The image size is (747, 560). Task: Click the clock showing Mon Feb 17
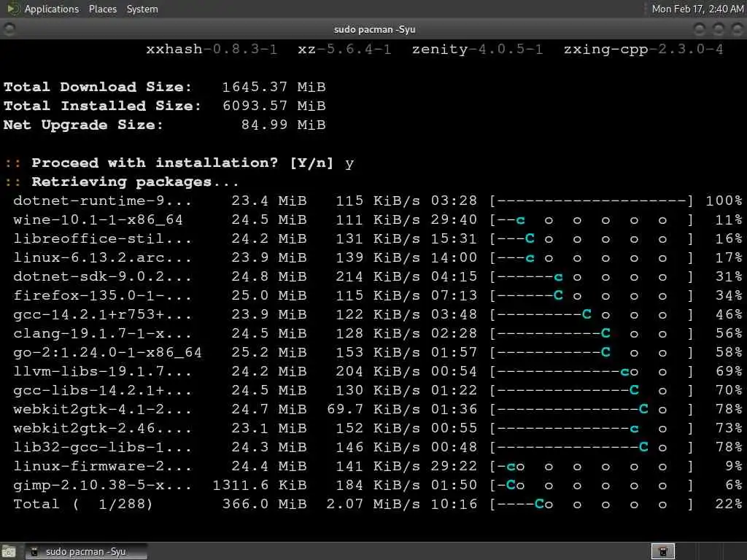[697, 9]
